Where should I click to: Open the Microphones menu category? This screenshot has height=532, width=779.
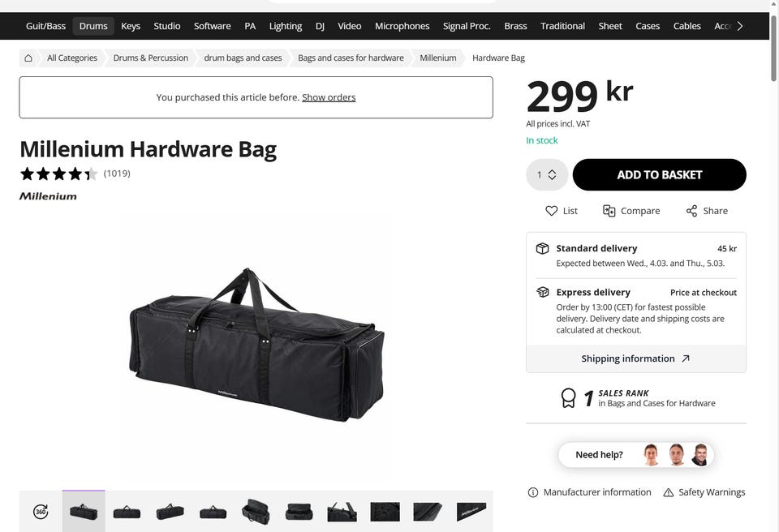click(x=402, y=26)
